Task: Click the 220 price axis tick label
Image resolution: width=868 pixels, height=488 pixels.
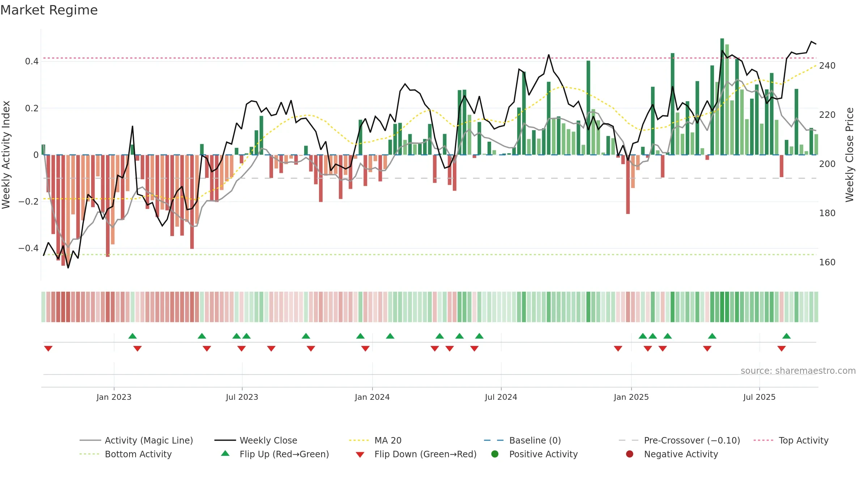Action: (x=827, y=115)
